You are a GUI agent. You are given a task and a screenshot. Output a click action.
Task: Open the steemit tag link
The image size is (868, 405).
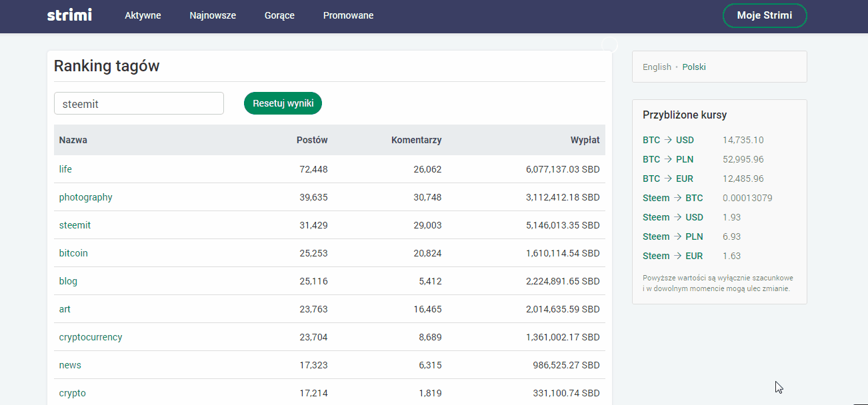75,225
